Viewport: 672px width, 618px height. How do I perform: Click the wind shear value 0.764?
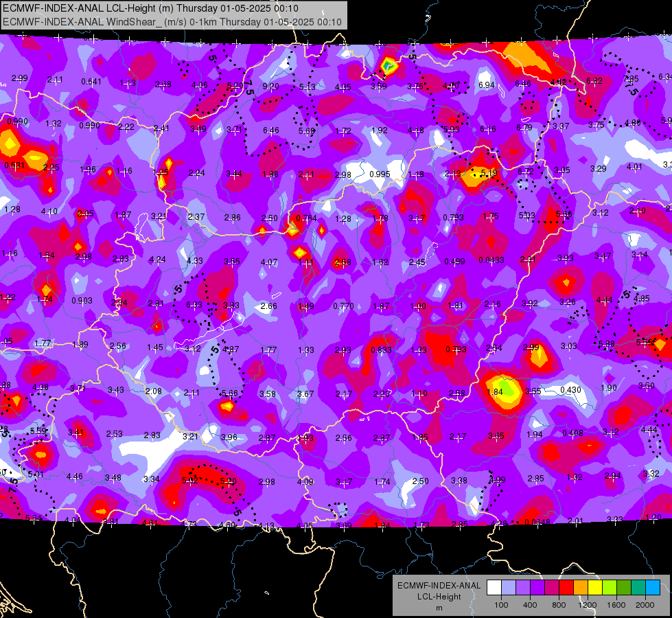pyautogui.click(x=306, y=218)
